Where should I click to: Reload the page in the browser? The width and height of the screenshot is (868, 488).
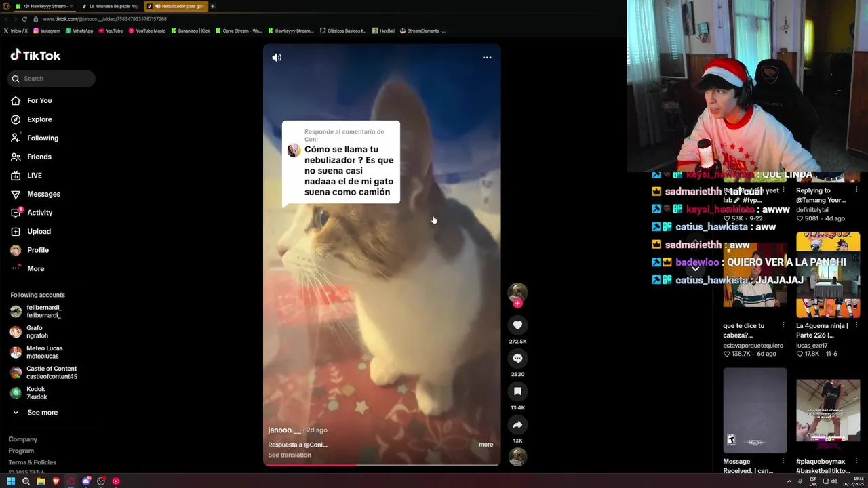[25, 19]
